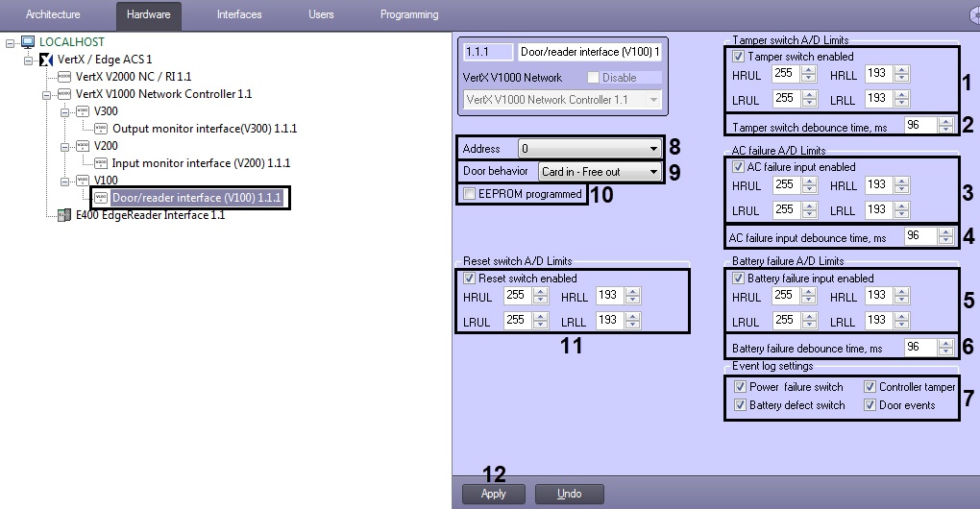The image size is (980, 509).
Task: Click the AC failure input debounce time spinner
Action: pos(946,235)
